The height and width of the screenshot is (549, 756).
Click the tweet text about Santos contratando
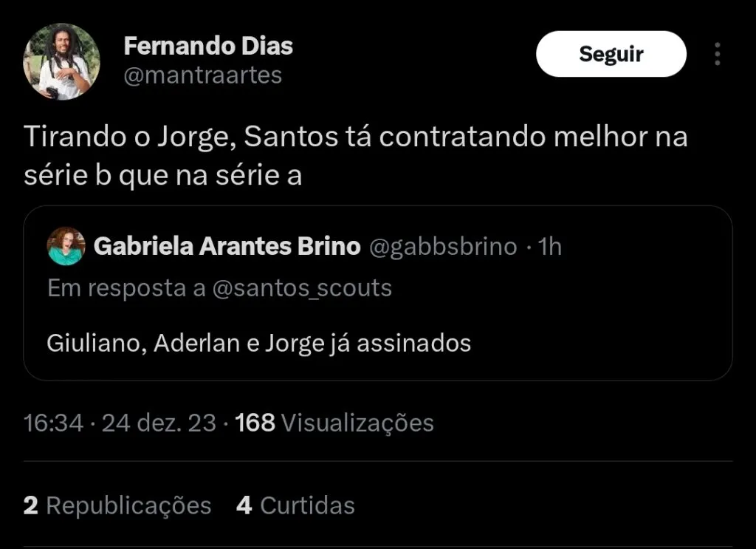(x=355, y=137)
